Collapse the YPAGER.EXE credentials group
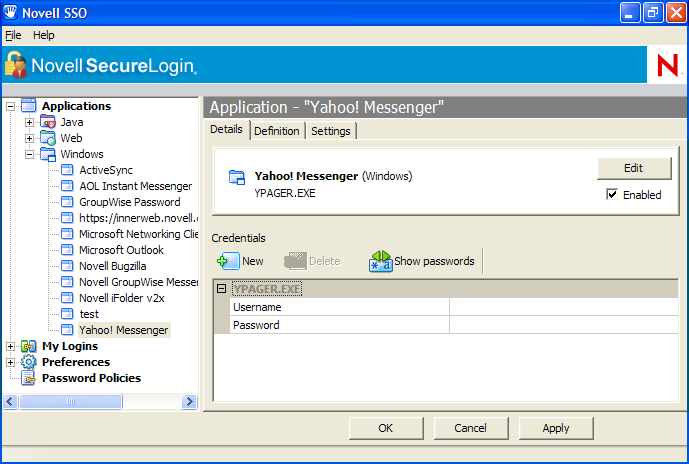Screen dimensions: 689x464 tap(221, 289)
